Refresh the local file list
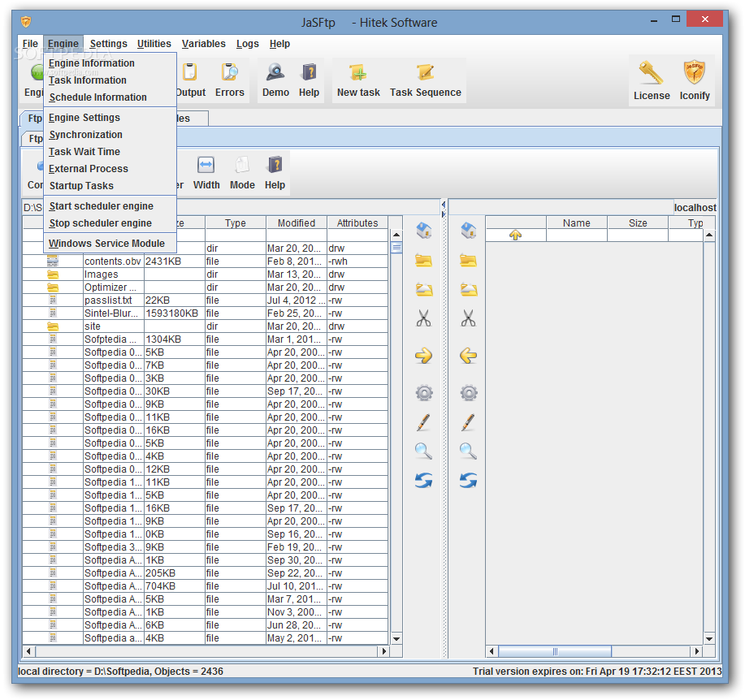Image resolution: width=745 pixels, height=700 pixels. pos(423,481)
